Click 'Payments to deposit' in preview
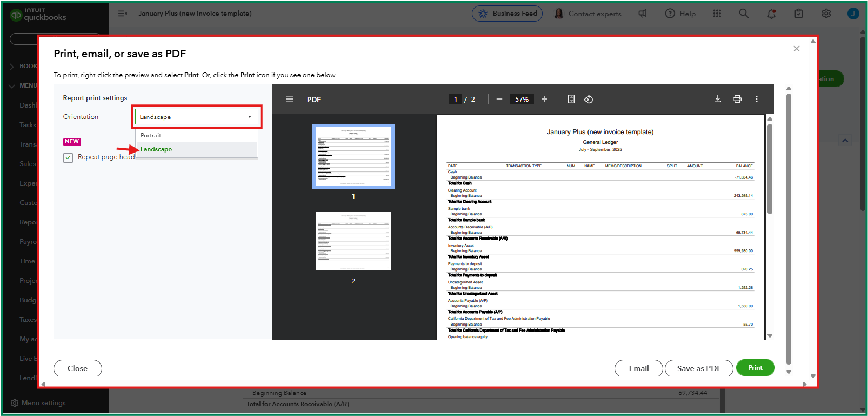868x416 pixels. point(465,264)
